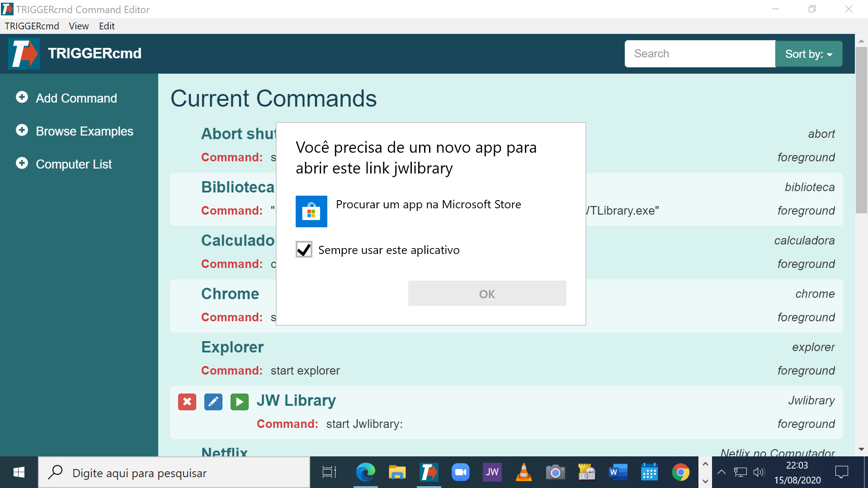Switch to TRIGGERcmd taskbar icon
Image resolution: width=868 pixels, height=488 pixels.
(x=429, y=473)
